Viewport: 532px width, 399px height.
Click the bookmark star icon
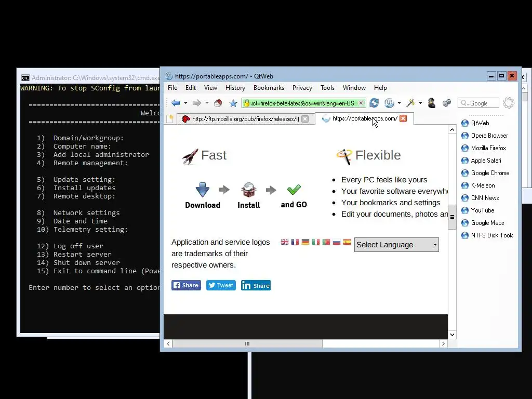pyautogui.click(x=233, y=103)
